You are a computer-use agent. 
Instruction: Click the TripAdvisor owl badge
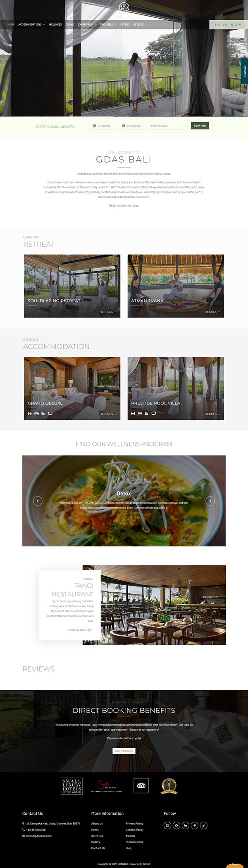coord(141,786)
